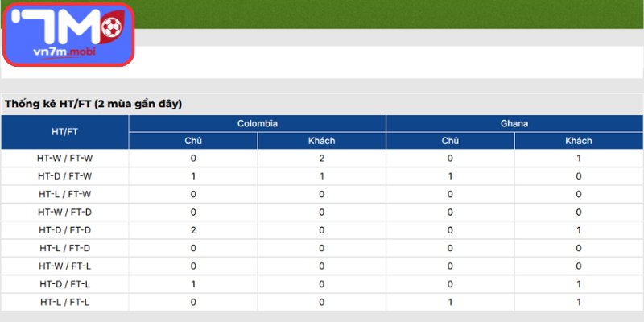Click the 'HT-D / FT-W' row label
This screenshot has width=644, height=322.
click(65, 176)
